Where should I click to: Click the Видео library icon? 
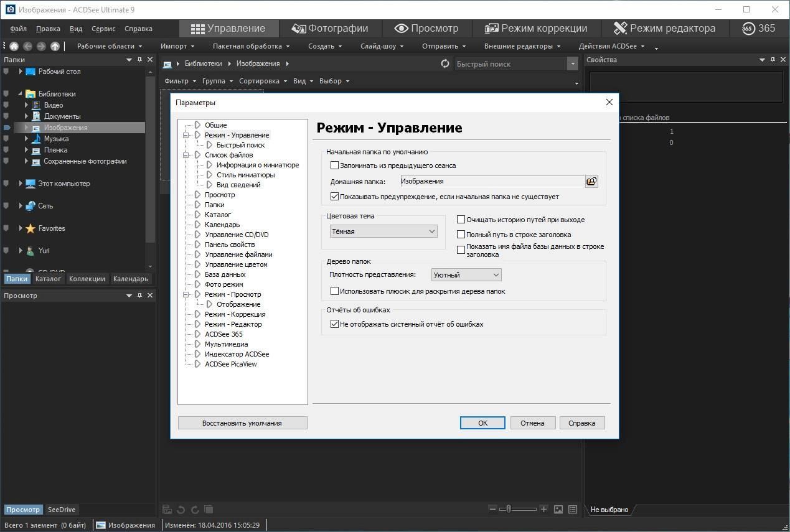pyautogui.click(x=36, y=105)
